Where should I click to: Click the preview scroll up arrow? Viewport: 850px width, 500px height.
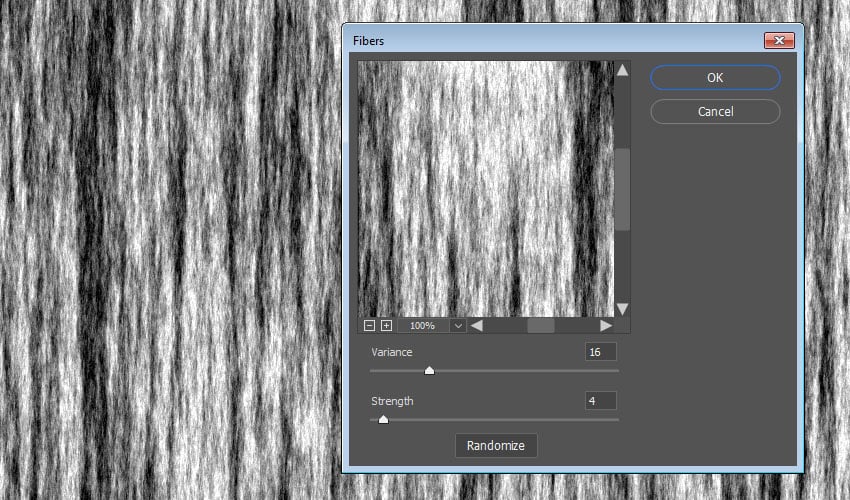point(622,70)
